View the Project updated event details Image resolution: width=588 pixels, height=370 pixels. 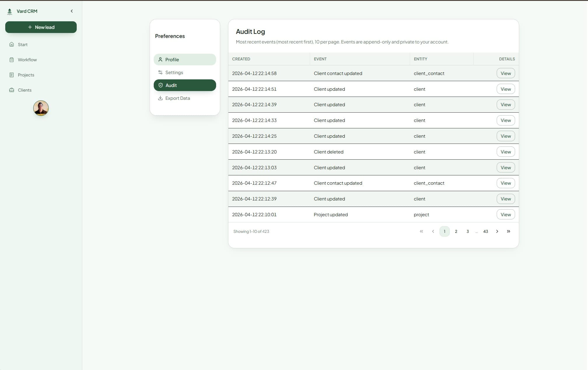point(505,214)
